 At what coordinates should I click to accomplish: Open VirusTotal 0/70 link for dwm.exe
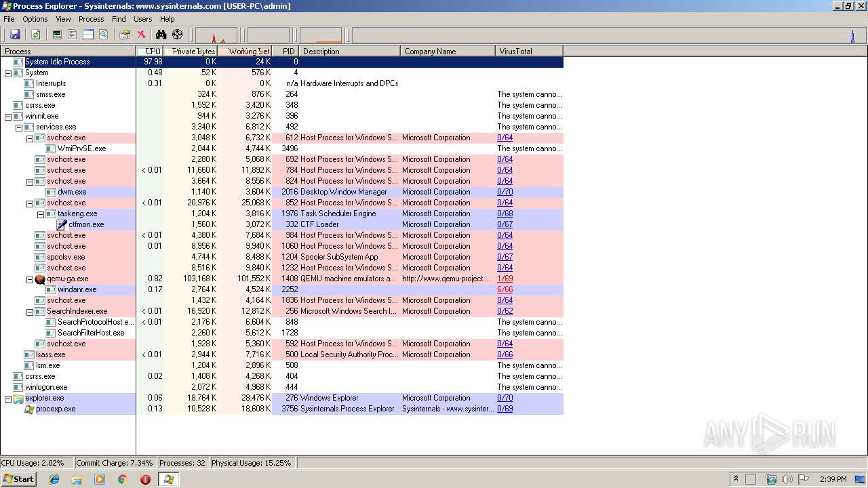pyautogui.click(x=505, y=192)
